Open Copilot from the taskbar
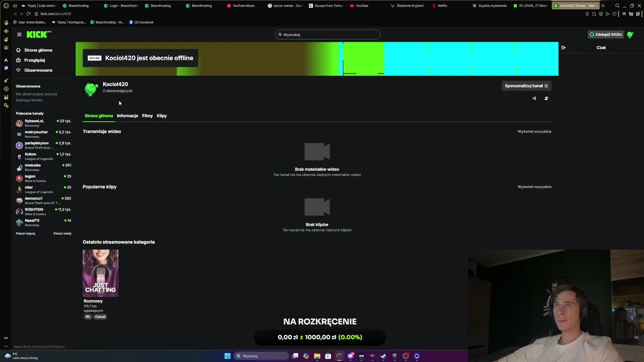 click(x=306, y=356)
